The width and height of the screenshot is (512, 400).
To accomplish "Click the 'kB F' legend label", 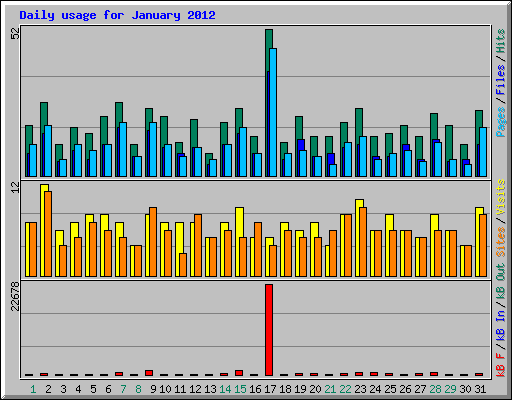I will point(501,364).
